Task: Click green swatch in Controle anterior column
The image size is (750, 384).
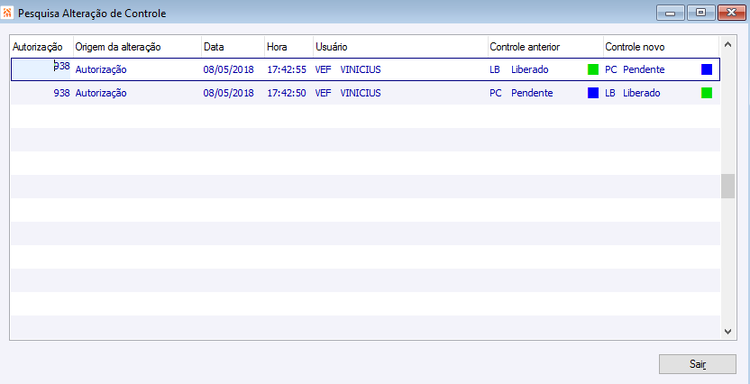Action: pos(593,70)
